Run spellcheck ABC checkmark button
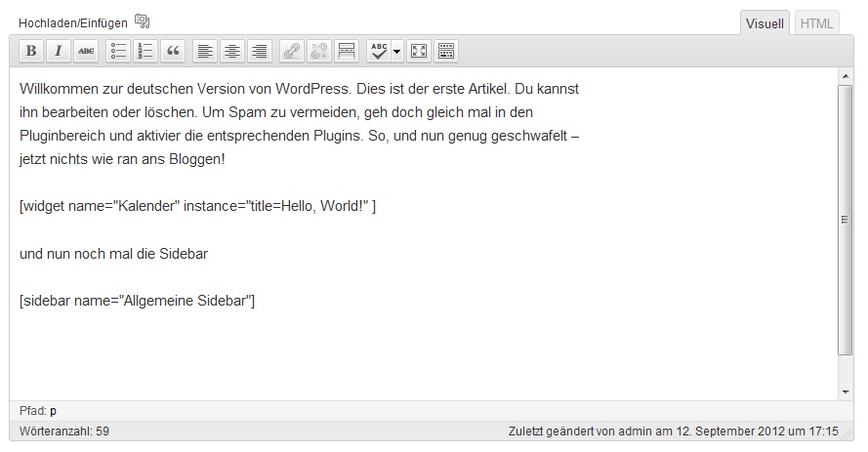 coord(379,52)
